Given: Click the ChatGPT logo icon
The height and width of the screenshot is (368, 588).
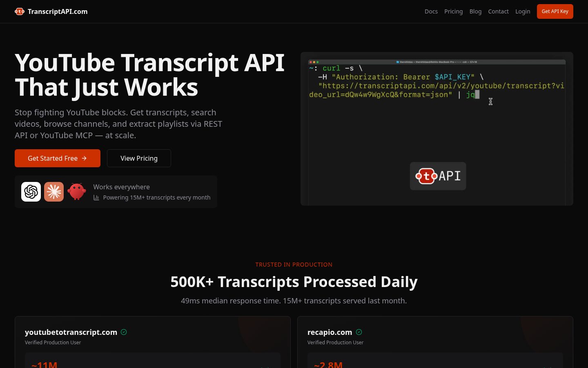Looking at the screenshot, I should coord(31,192).
